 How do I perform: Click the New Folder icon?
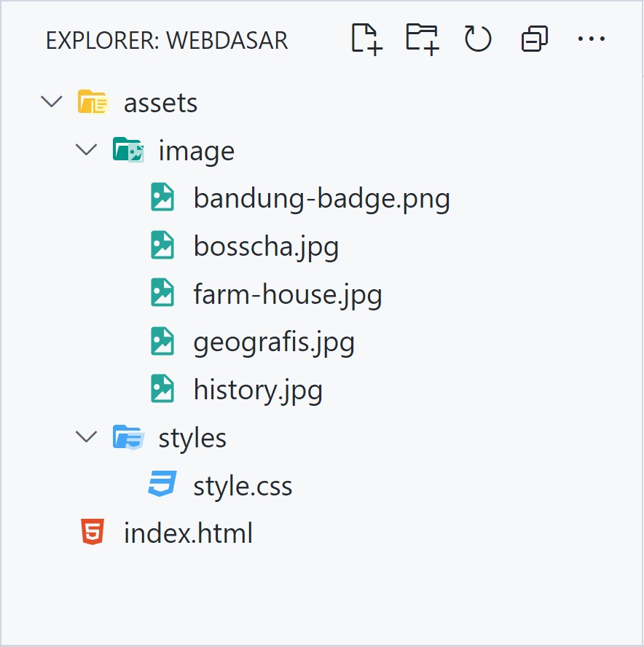click(x=423, y=39)
